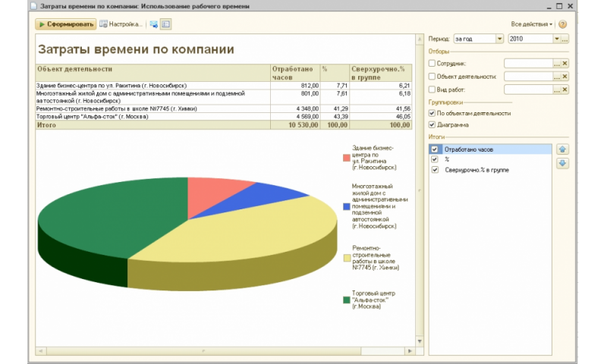
Task: Click the Объект деятельности filter input field
Action: pyautogui.click(x=527, y=77)
